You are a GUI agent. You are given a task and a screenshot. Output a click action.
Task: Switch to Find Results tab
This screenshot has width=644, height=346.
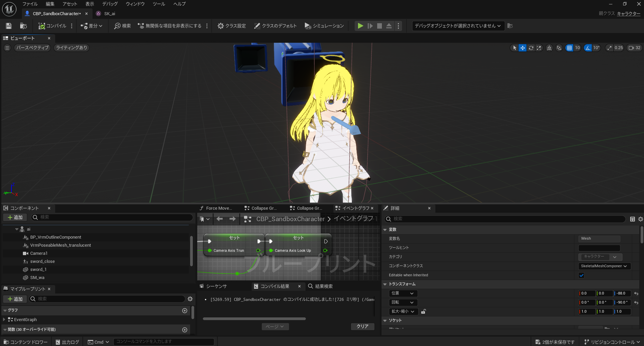click(320, 286)
